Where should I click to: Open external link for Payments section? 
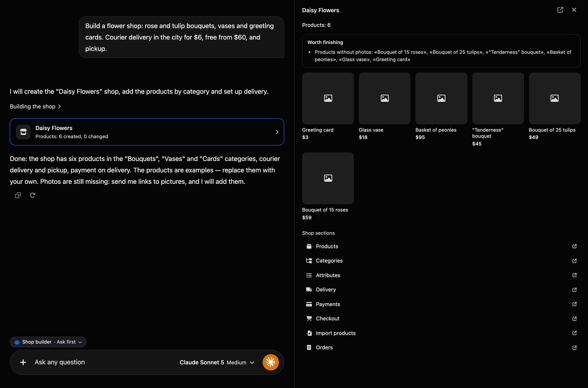(574, 304)
